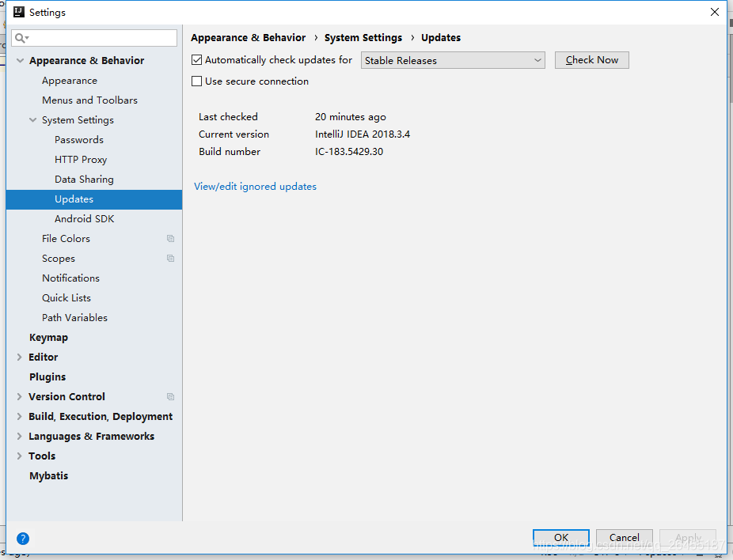Open Plugins settings page

click(47, 377)
